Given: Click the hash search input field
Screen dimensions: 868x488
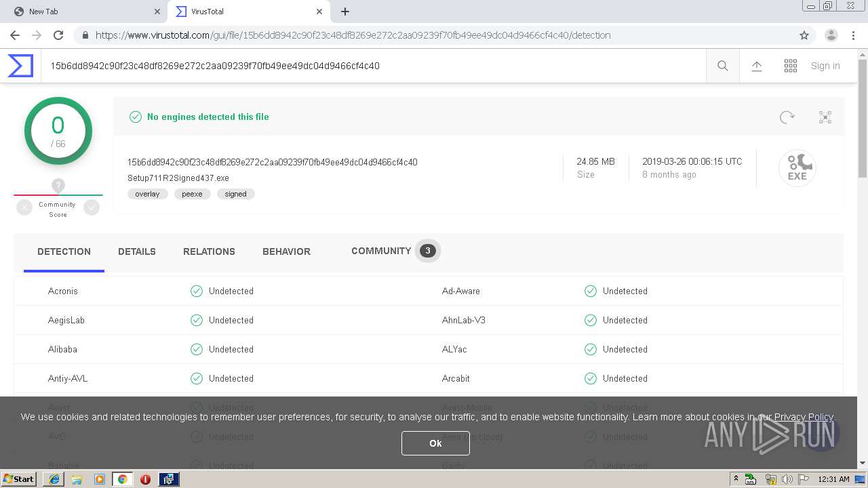Looking at the screenshot, I should [373, 66].
